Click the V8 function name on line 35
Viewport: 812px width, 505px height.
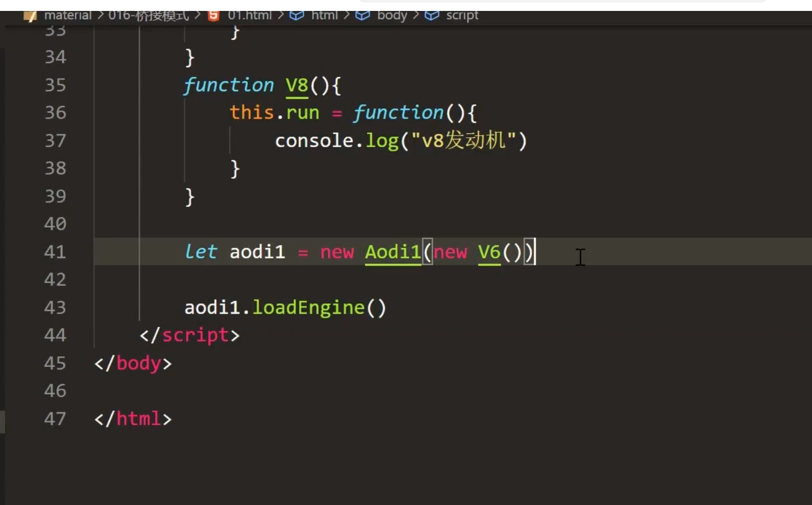pyautogui.click(x=297, y=86)
